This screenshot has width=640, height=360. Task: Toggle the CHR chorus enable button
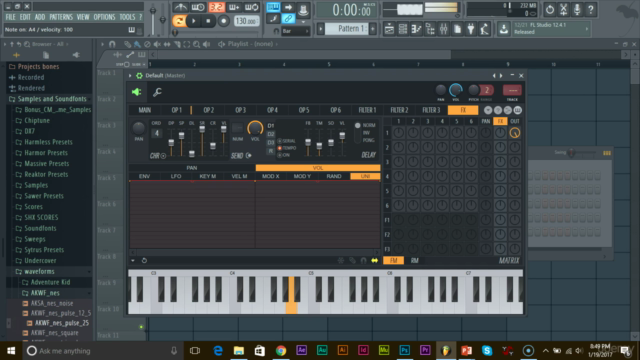163,156
